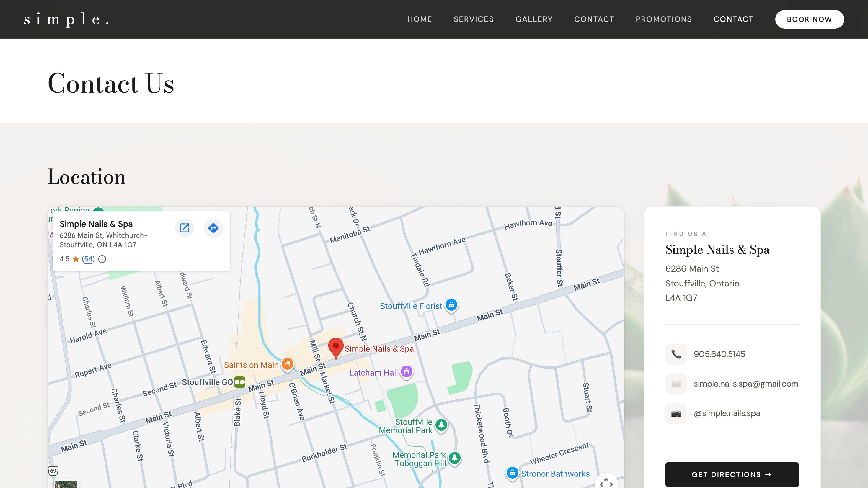
Task: Click the Instagram camera icon
Action: click(x=676, y=413)
